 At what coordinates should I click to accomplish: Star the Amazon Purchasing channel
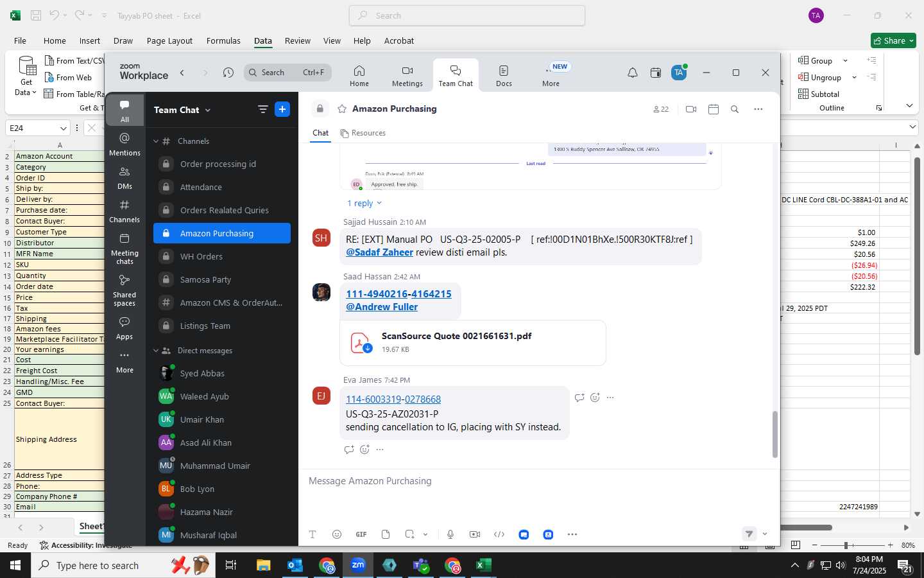(x=342, y=109)
